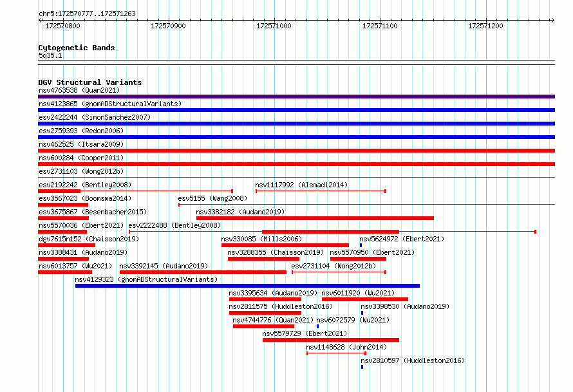The height and width of the screenshot is (392, 573).
Task: Select esv2222488 (Bentley2008) label
Action: [174, 225]
